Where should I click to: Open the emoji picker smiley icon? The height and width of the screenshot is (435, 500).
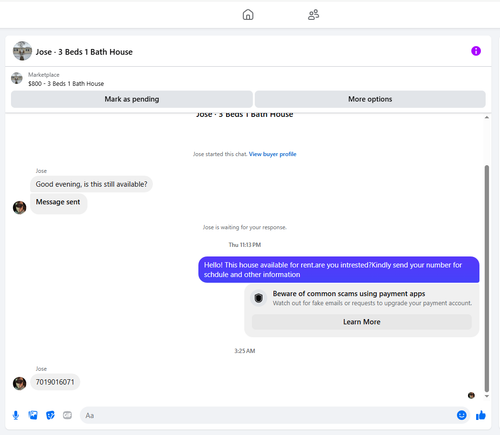(x=462, y=415)
